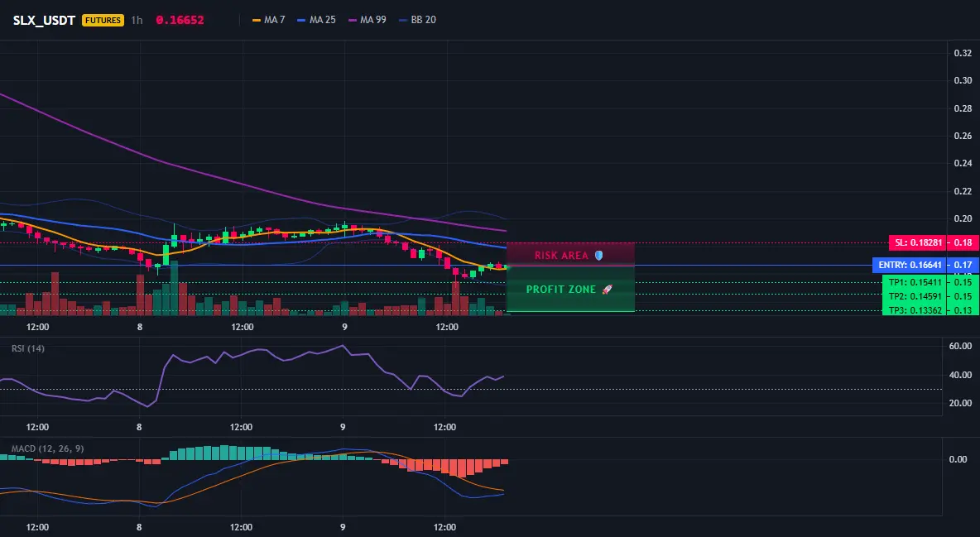
Task: Click the RISK AREA zone box
Action: (x=570, y=255)
